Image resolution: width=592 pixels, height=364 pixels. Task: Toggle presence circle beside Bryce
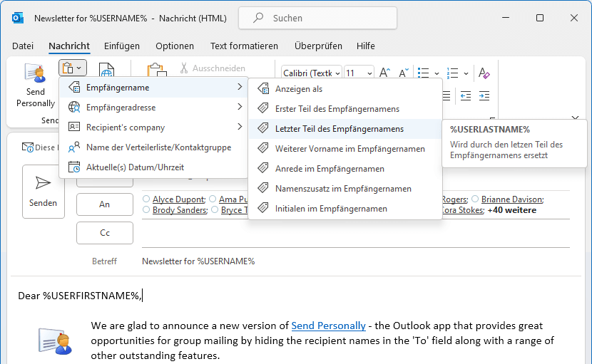(x=215, y=209)
